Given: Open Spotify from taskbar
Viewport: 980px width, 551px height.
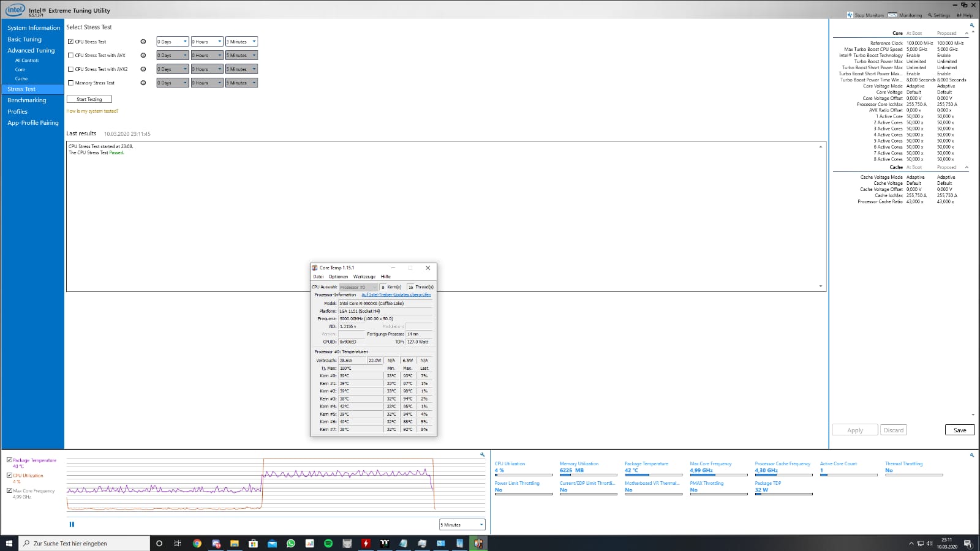Looking at the screenshot, I should pos(328,543).
